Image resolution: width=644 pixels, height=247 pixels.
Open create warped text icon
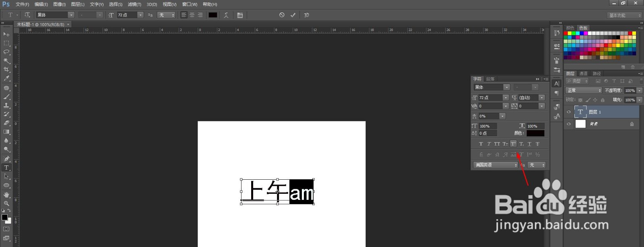(226, 15)
